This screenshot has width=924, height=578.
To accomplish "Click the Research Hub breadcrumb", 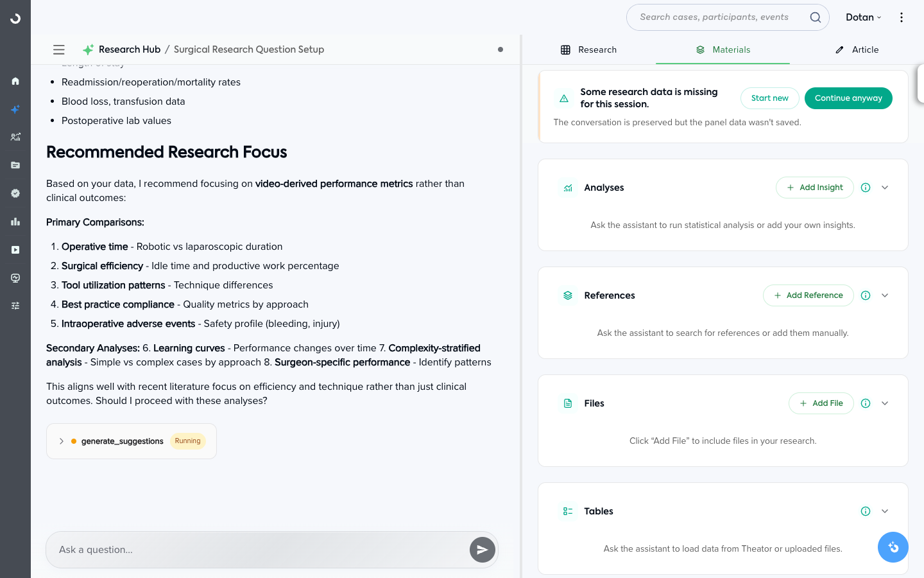I will (x=129, y=49).
